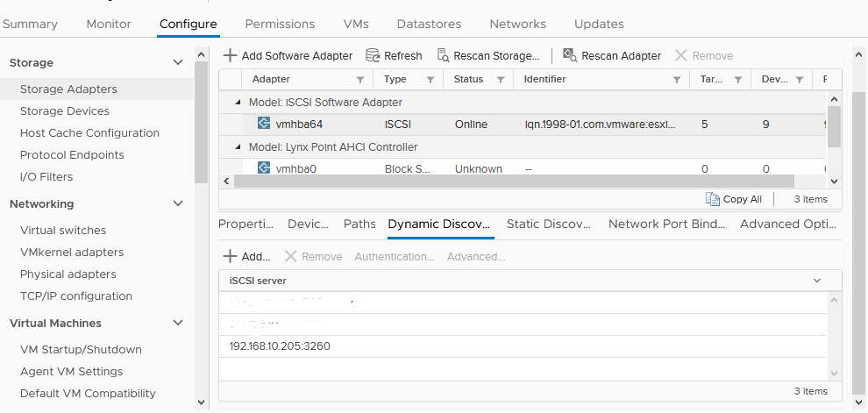868x413 pixels.
Task: Collapse the Lynx Point AHCI Controller group
Action: tap(238, 146)
